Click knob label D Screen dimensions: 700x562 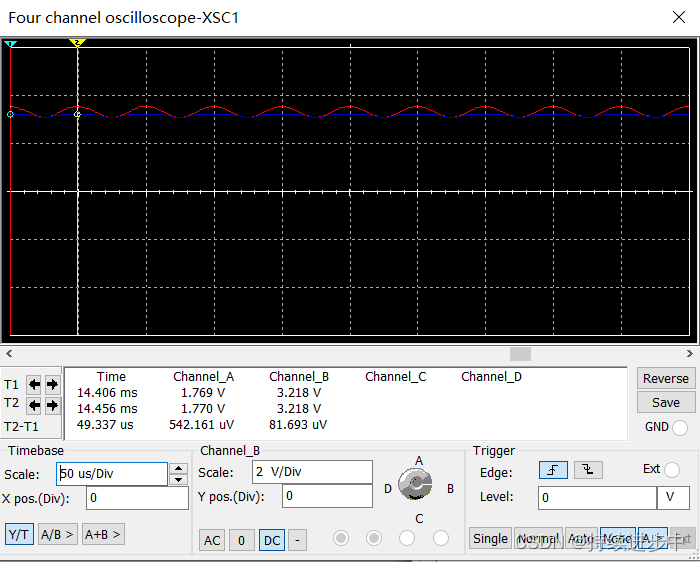[x=388, y=489]
